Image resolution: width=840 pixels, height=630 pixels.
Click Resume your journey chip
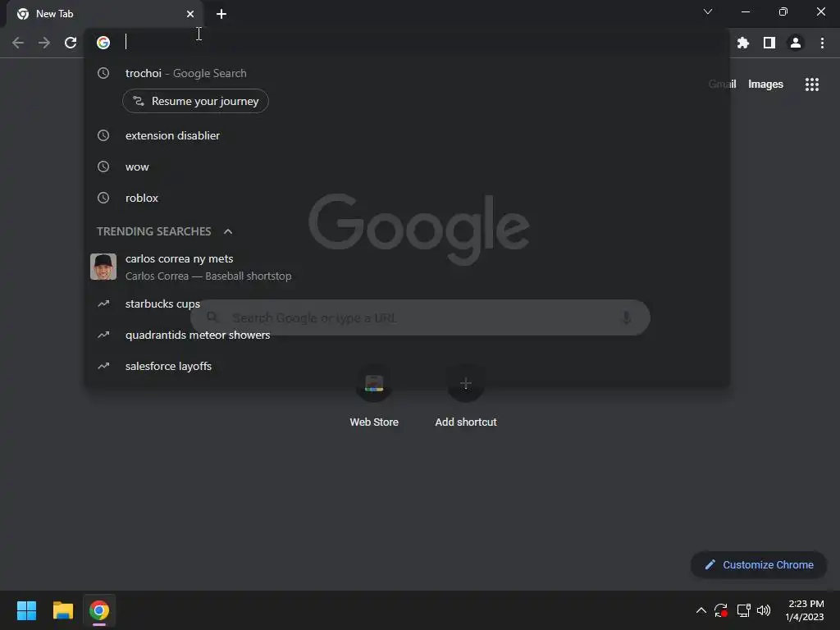pos(195,101)
